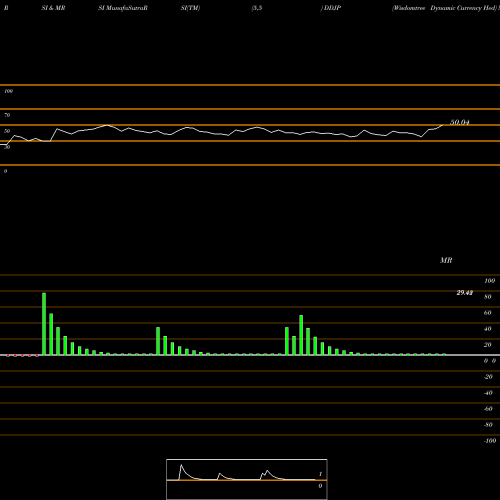Click the RSI axis label 30
This screenshot has height=500, width=500.
tap(7, 147)
